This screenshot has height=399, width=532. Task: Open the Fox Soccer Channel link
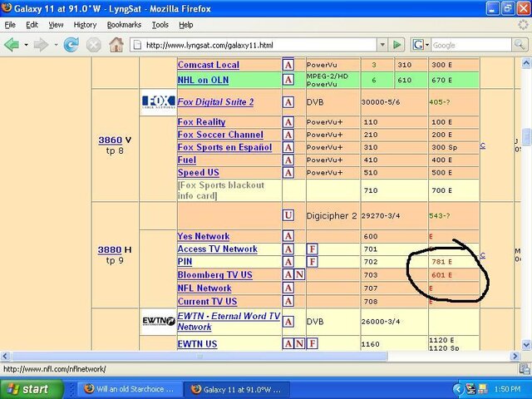pyautogui.click(x=220, y=135)
